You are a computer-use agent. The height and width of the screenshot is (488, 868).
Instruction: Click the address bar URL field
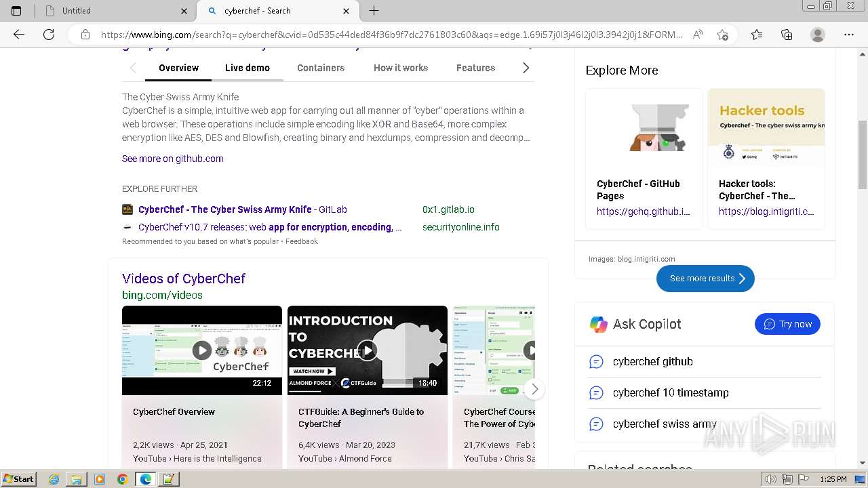391,35
